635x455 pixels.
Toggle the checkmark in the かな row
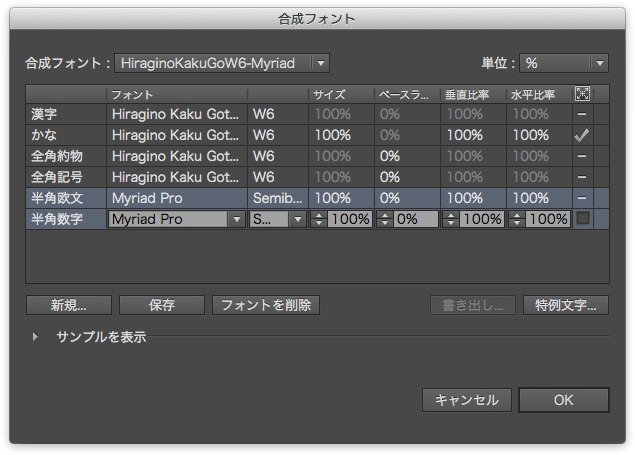[583, 135]
